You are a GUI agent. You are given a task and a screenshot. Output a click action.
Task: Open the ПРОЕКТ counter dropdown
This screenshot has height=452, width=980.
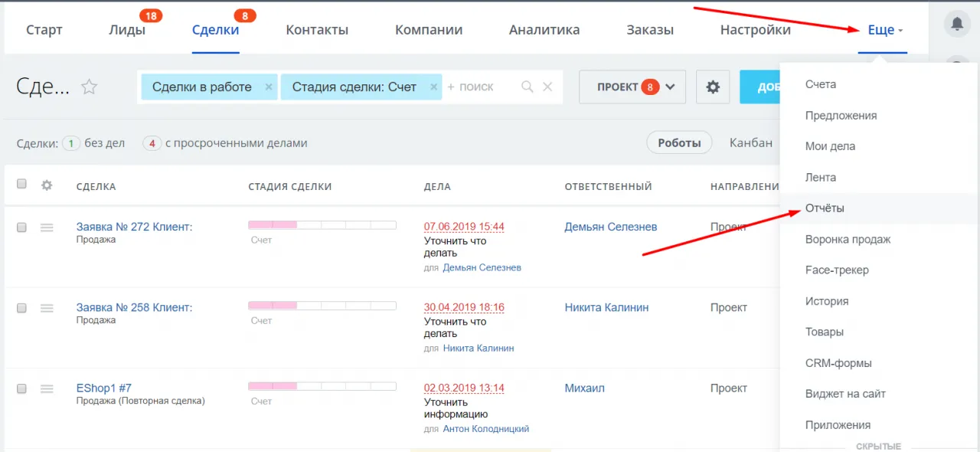click(632, 87)
